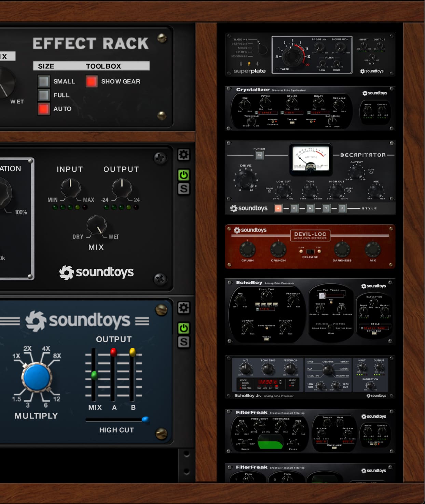Screen dimensions: 425x504
Task: Choose style N on the Decapitator
Action: click(x=310, y=208)
